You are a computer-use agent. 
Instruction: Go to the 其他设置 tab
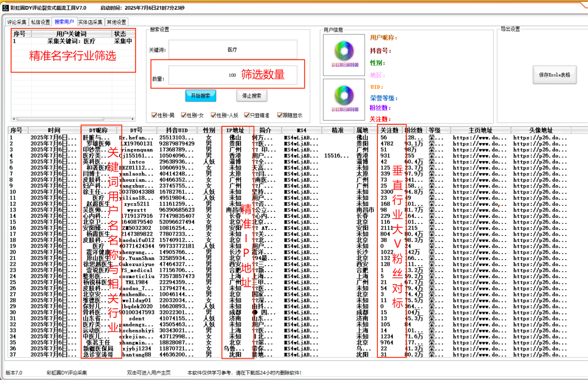pyautogui.click(x=116, y=22)
